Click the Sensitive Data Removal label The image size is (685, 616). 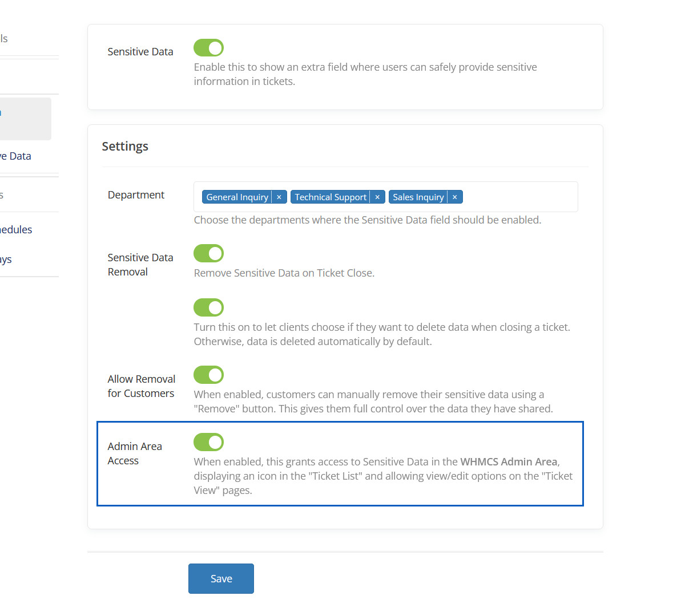click(140, 265)
